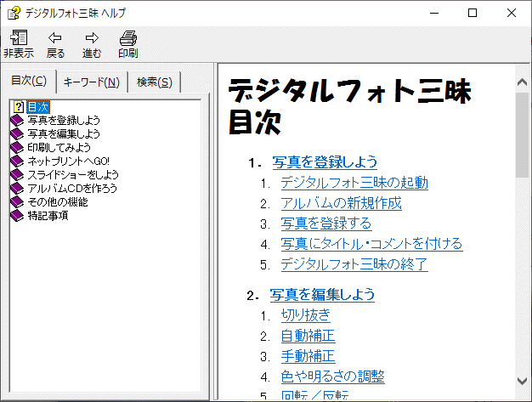This screenshot has width=532, height=402.
Task: Open the アルバムの新規作成 link
Action: 341,203
